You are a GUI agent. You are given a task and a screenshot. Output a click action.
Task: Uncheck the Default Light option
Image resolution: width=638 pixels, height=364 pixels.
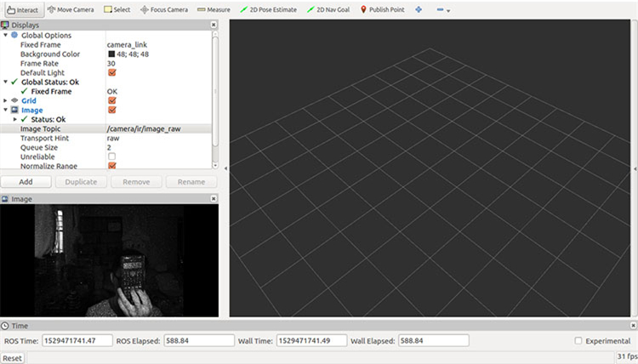(x=111, y=73)
